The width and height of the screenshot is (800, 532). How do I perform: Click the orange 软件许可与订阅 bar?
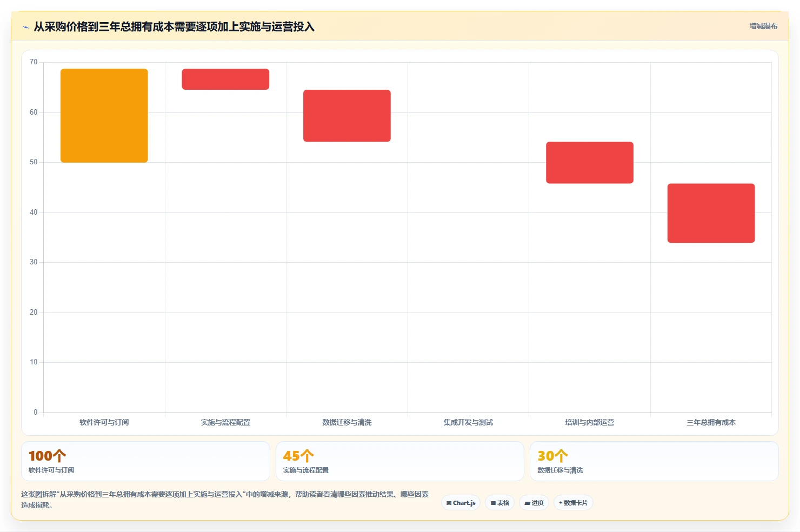[104, 116]
